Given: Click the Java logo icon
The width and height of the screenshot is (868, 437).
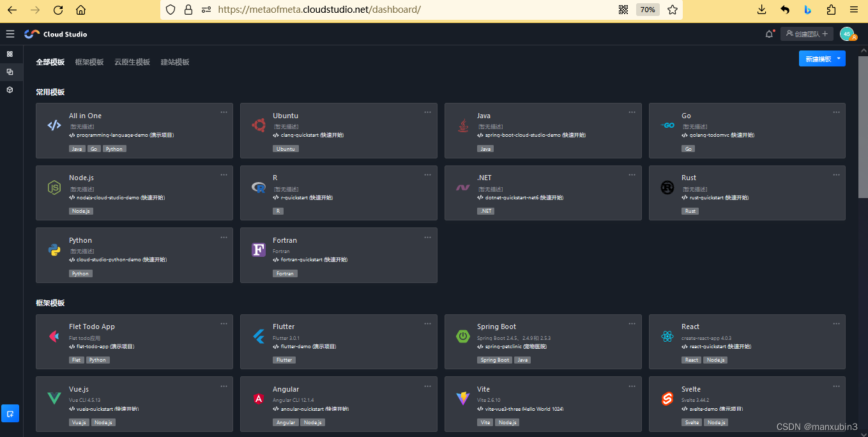Looking at the screenshot, I should 463,125.
